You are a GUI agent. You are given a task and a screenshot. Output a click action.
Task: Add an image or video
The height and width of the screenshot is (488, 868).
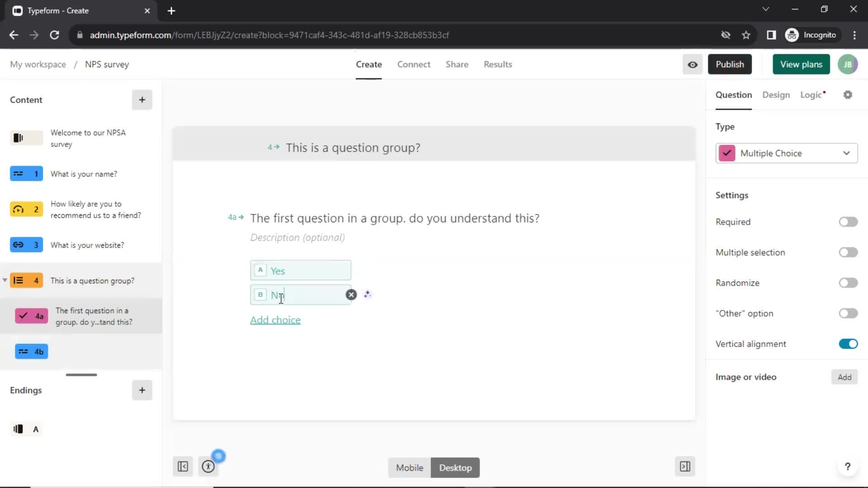point(844,377)
